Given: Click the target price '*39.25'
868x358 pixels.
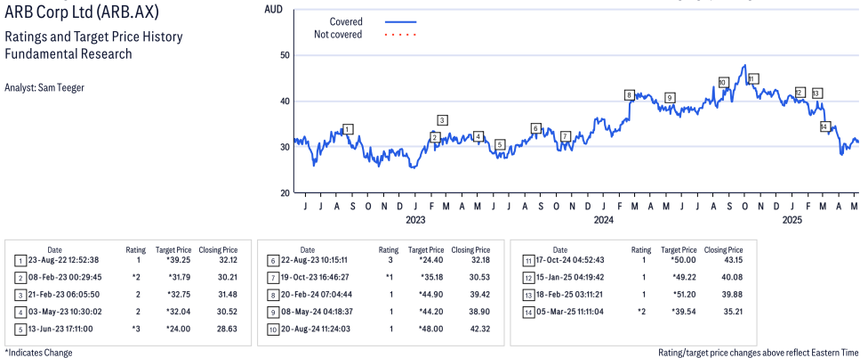Looking at the screenshot, I should (180, 260).
